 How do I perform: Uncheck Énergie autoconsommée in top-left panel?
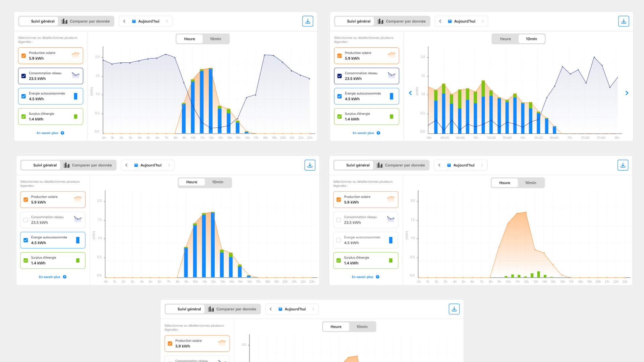23,96
